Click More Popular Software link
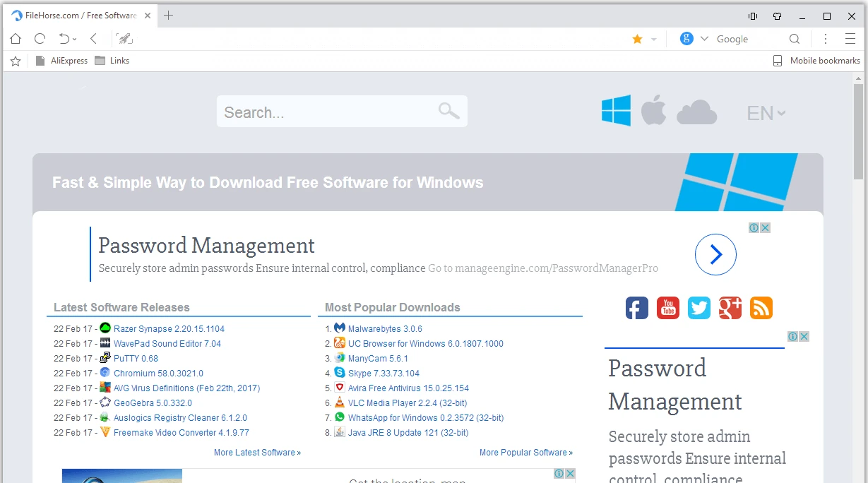 526,453
